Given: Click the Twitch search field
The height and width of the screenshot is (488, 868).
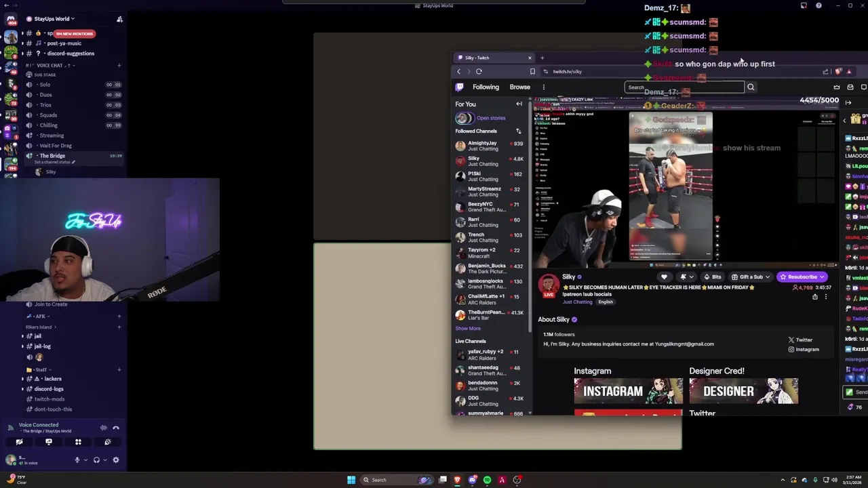Looking at the screenshot, I should click(684, 87).
